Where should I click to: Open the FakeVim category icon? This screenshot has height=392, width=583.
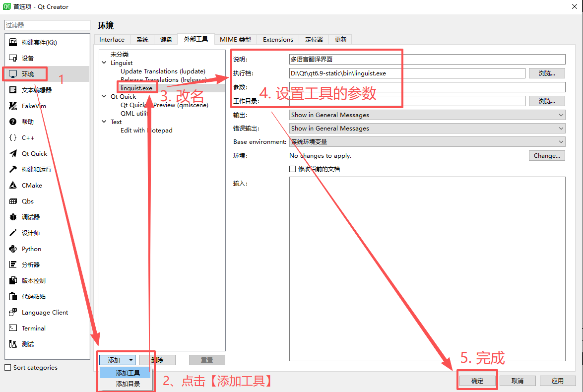[x=13, y=106]
